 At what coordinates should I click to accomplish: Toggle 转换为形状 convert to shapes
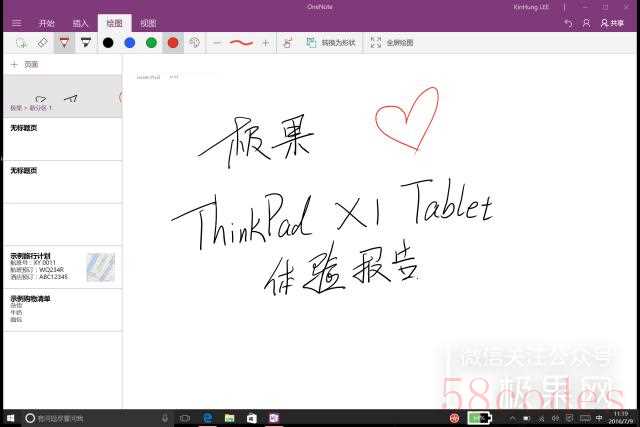(324, 43)
